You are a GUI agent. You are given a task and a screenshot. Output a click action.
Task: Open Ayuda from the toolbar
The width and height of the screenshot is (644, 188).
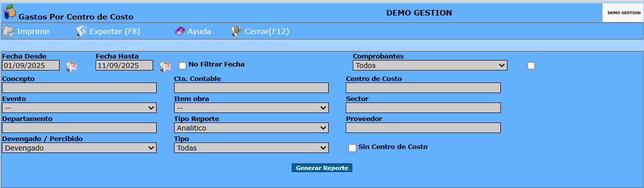199,31
